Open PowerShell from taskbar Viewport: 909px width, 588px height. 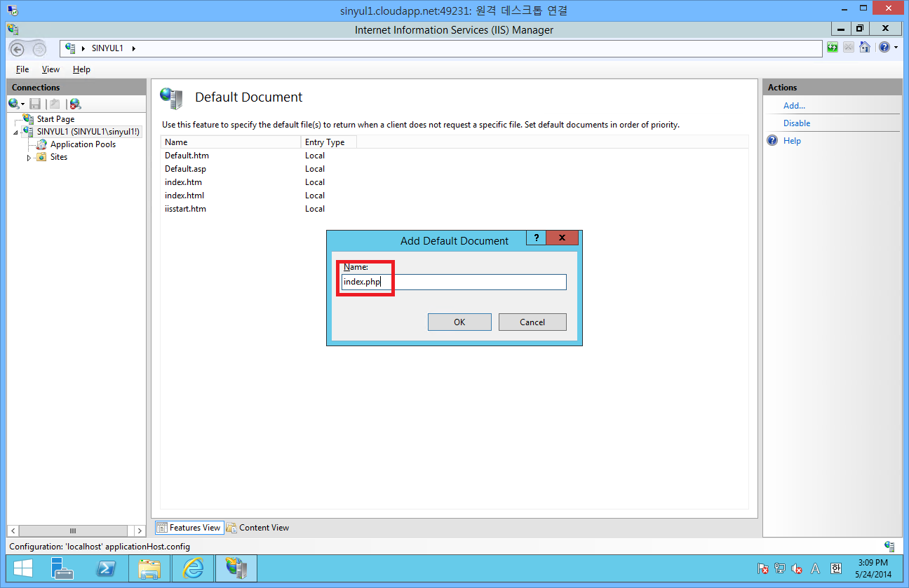click(x=106, y=568)
